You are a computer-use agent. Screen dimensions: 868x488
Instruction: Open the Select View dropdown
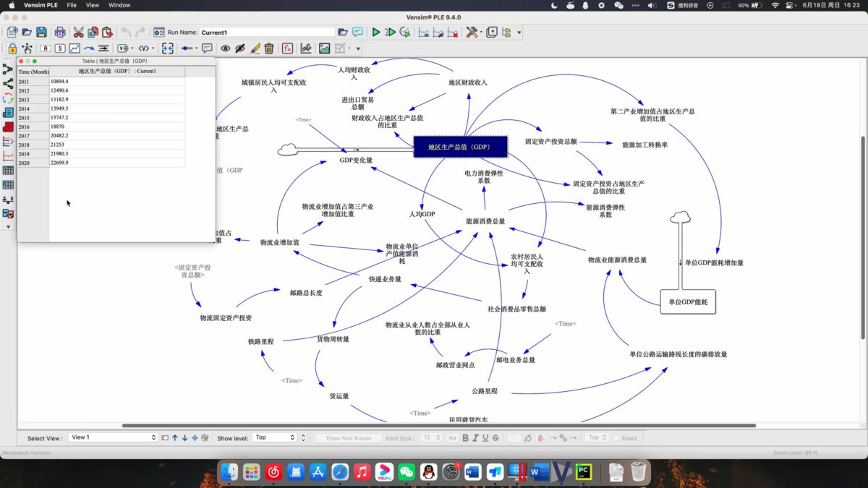pos(112,437)
